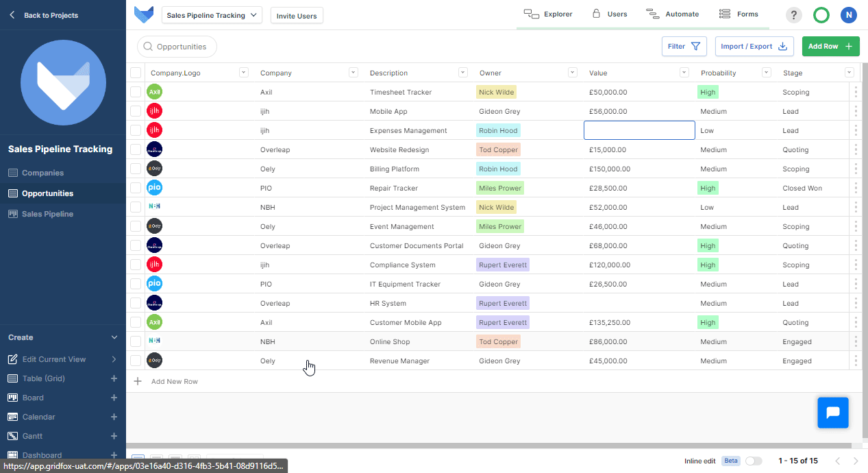Click the large project logo circle

tap(63, 83)
